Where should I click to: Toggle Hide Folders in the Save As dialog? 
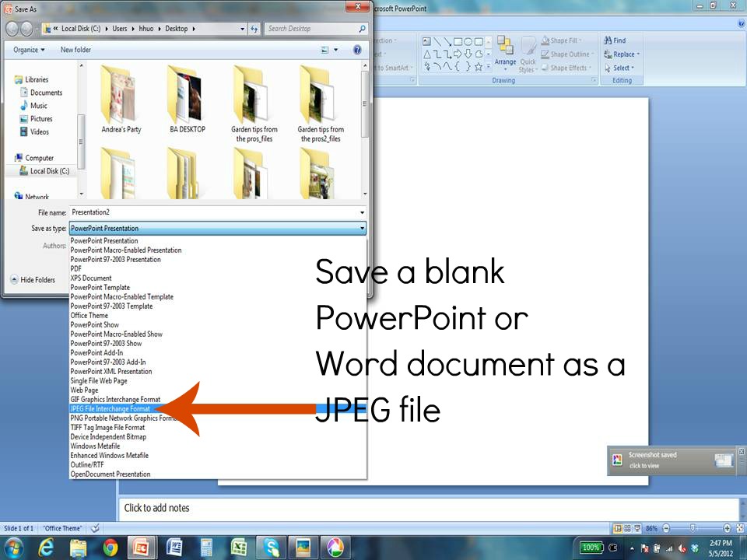coord(33,279)
